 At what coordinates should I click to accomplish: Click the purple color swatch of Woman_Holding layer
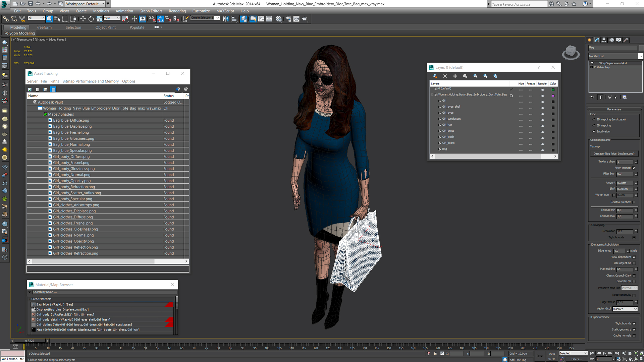tap(553, 96)
